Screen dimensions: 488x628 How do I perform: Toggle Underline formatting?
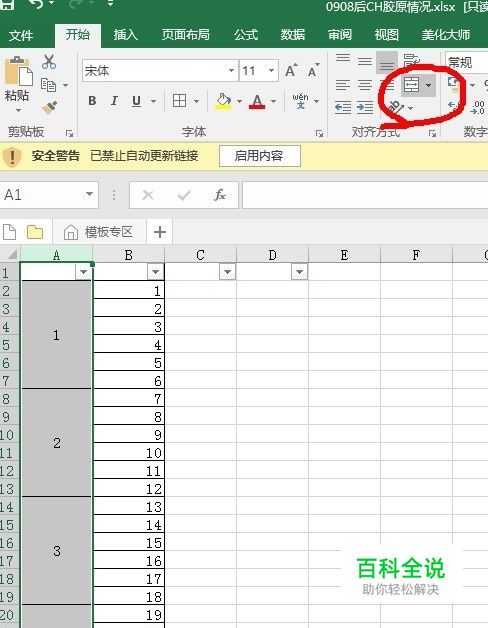[136, 101]
